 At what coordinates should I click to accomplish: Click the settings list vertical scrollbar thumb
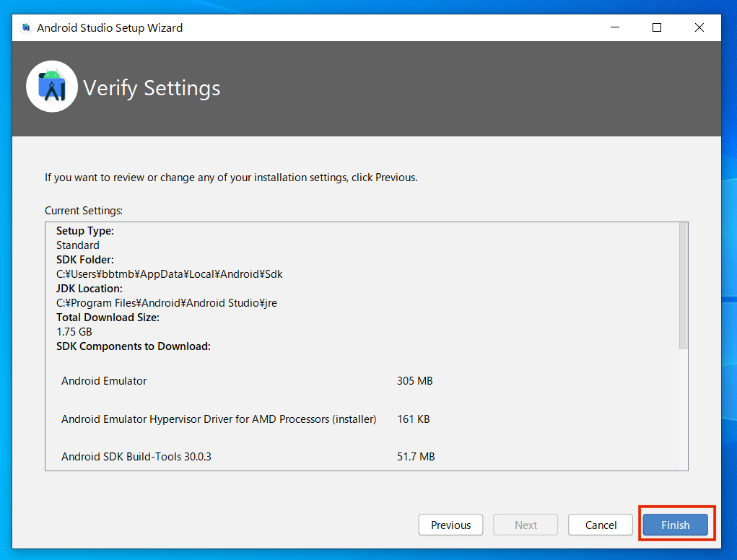point(683,286)
